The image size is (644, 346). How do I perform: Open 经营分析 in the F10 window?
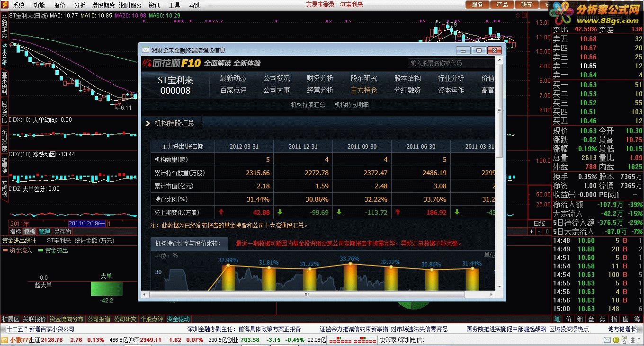click(x=320, y=90)
